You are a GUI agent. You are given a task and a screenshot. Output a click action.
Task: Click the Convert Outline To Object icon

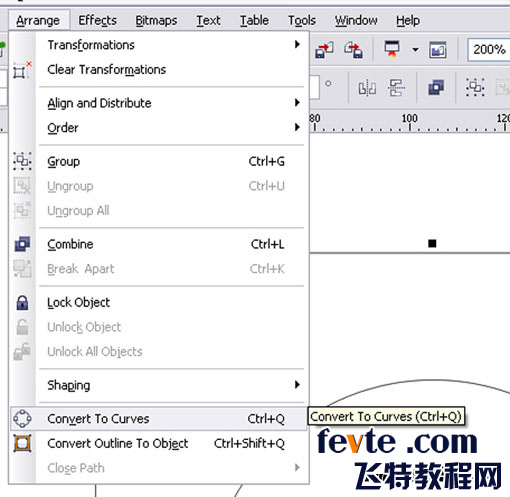point(22,443)
